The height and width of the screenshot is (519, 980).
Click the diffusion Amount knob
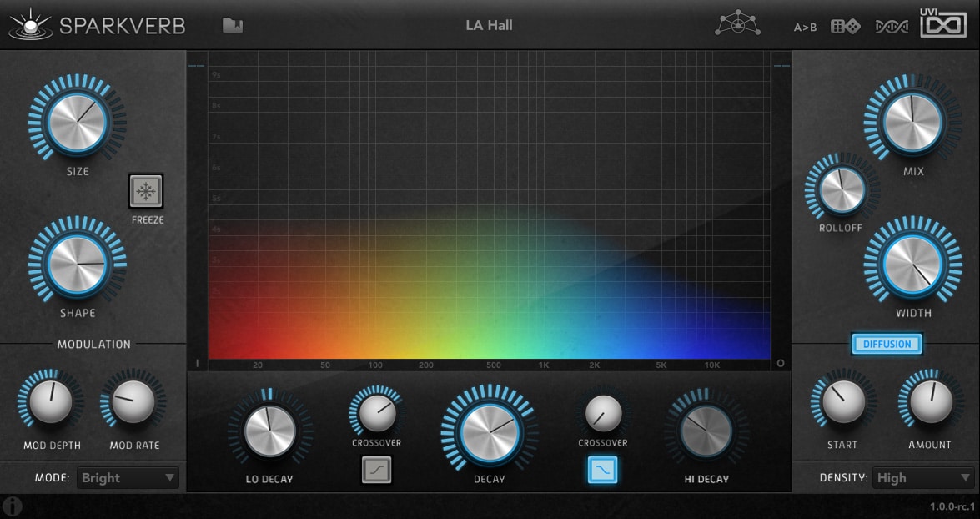(931, 402)
